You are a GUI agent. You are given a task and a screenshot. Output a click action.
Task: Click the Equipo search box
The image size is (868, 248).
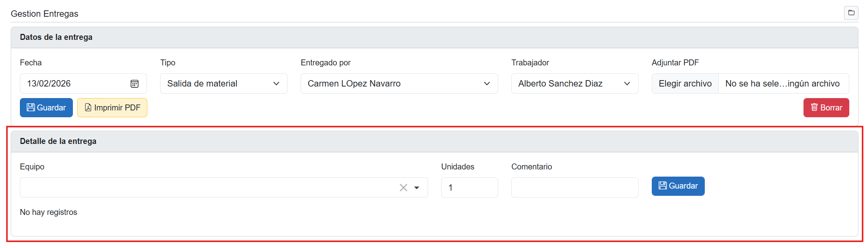pyautogui.click(x=207, y=188)
